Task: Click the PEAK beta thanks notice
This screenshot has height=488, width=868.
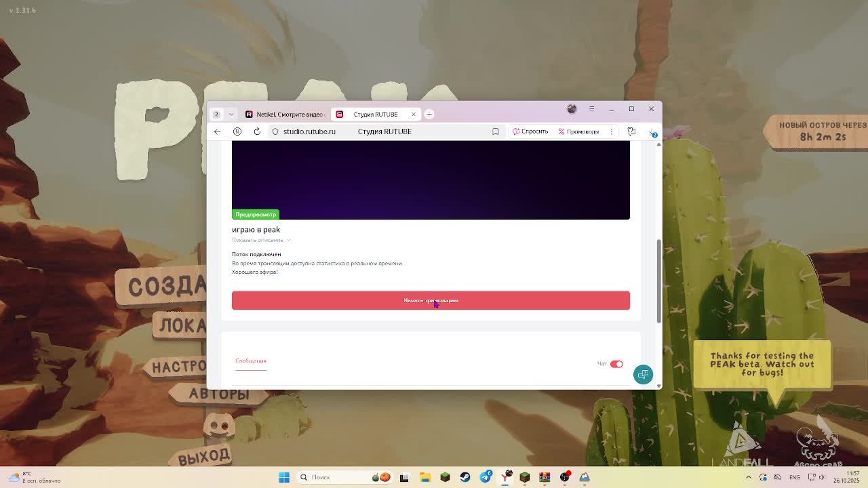Action: 762,364
